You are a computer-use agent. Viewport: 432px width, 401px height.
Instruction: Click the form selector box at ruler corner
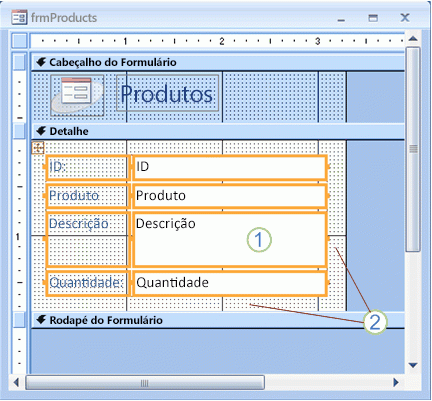20,41
